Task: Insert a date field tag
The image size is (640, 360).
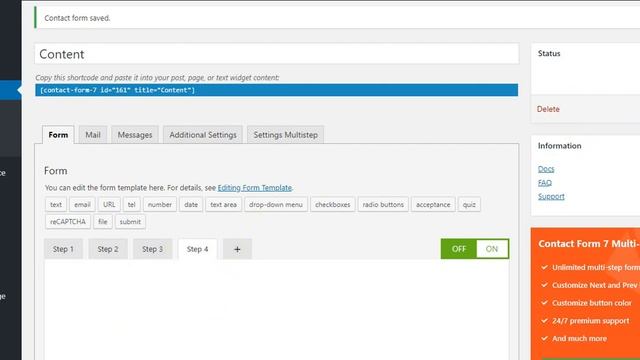Action: 191,204
